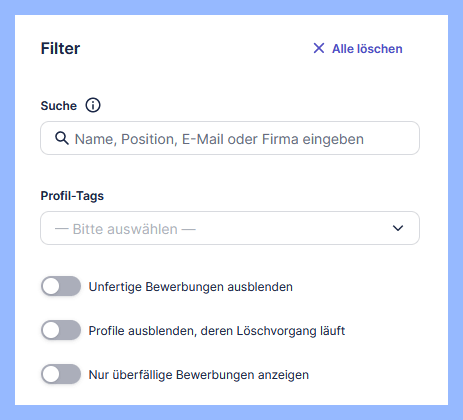
Task: Click the chevron arrow in Profil-Tags field
Action: tap(398, 228)
